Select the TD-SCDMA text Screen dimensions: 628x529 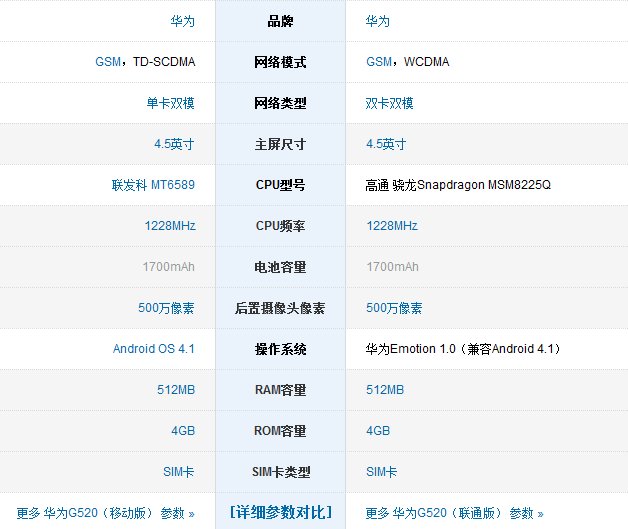coord(164,62)
